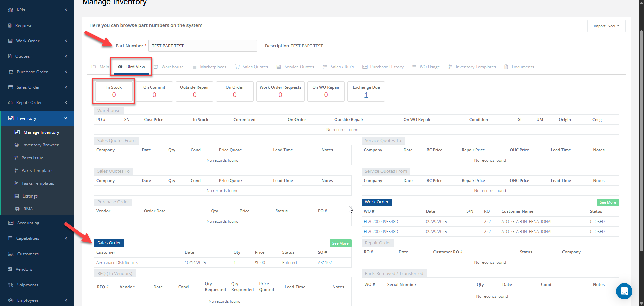Click the Shipments icon in sidebar
This screenshot has height=306, width=644.
11,285
